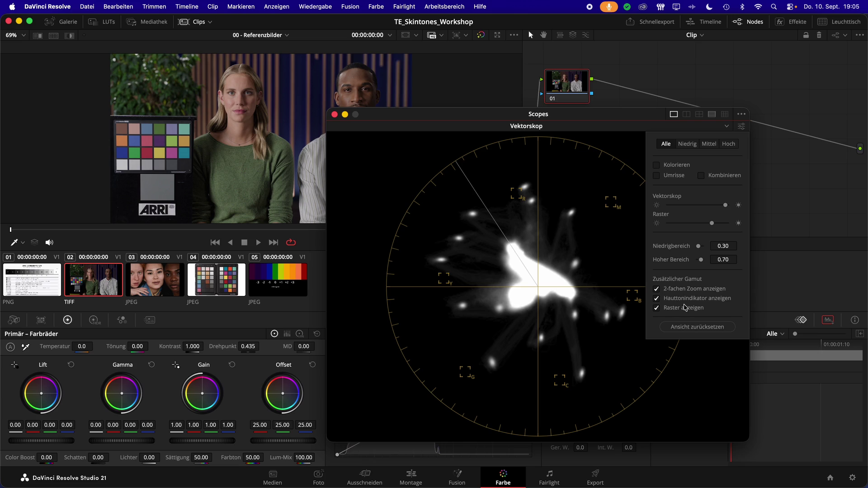Start playback forward
This screenshot has width=868, height=488.
(x=258, y=243)
